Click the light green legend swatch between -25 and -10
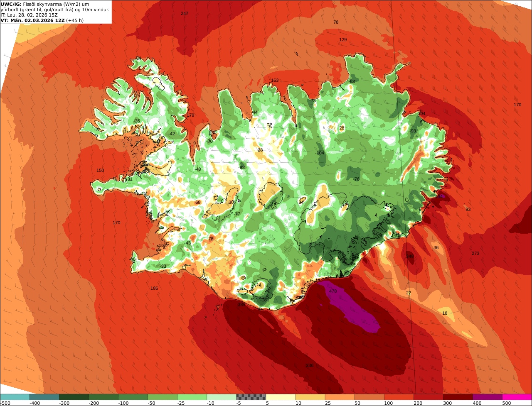The image size is (532, 406). (192, 397)
